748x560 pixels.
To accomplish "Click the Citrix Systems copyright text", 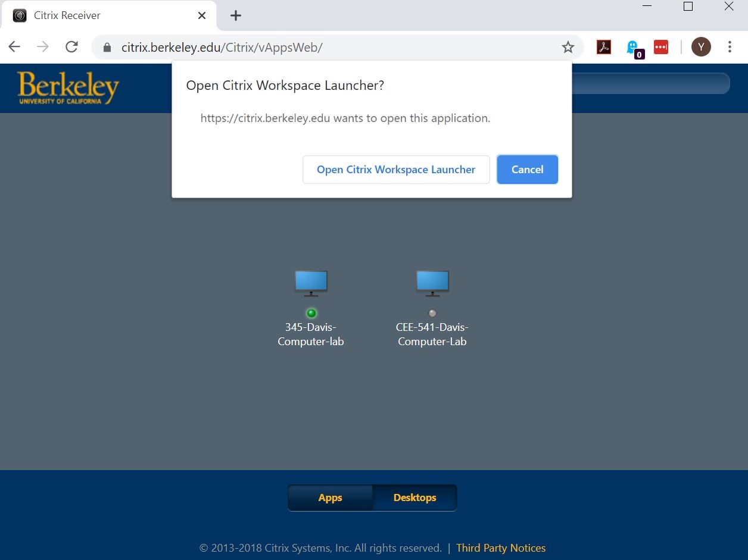I will click(x=320, y=548).
